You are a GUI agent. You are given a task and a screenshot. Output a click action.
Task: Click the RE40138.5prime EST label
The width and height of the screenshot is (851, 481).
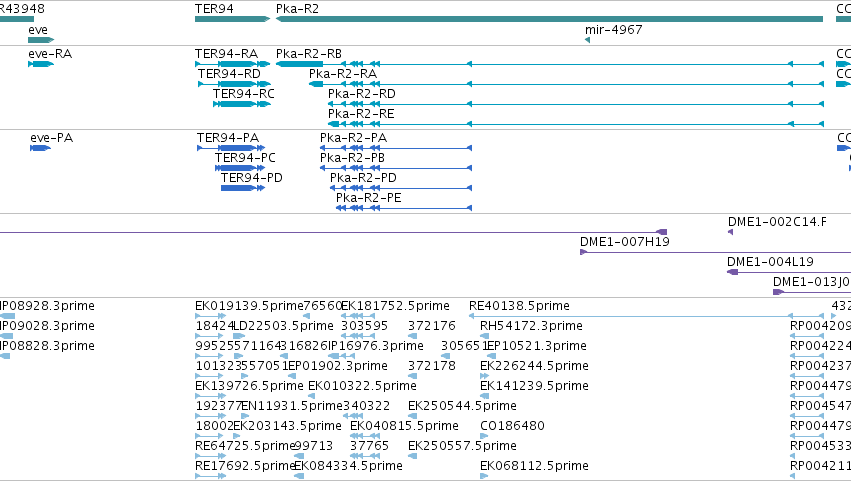pos(519,306)
